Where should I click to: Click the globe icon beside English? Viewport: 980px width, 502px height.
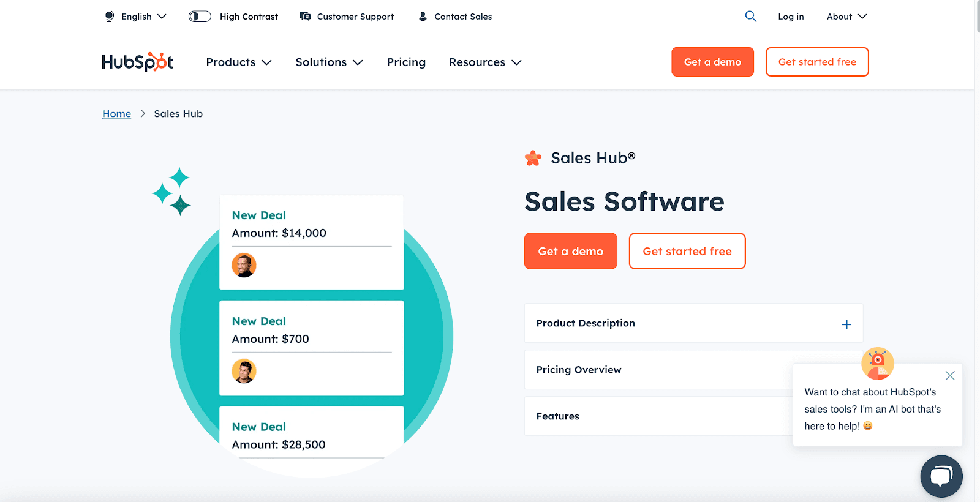coord(110,17)
